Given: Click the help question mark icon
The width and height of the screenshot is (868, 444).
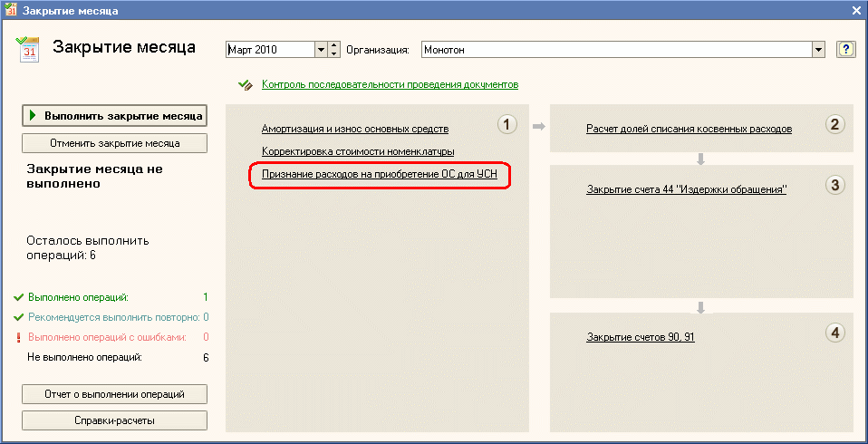Looking at the screenshot, I should pyautogui.click(x=846, y=50).
